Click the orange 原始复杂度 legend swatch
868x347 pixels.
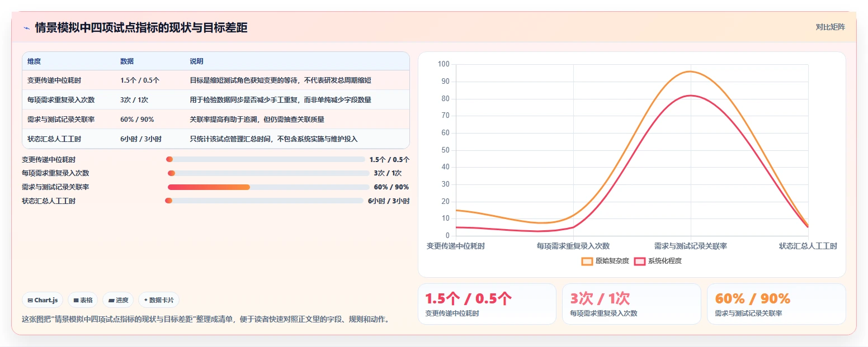coord(587,261)
